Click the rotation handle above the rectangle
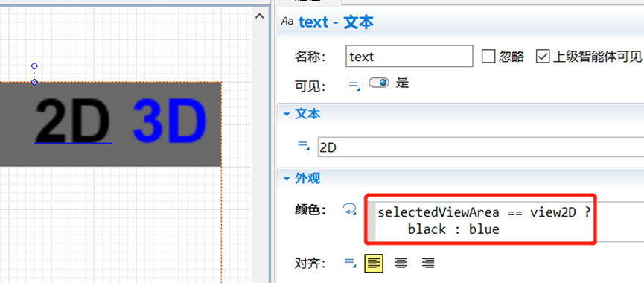Image resolution: width=644 pixels, height=283 pixels. click(34, 66)
